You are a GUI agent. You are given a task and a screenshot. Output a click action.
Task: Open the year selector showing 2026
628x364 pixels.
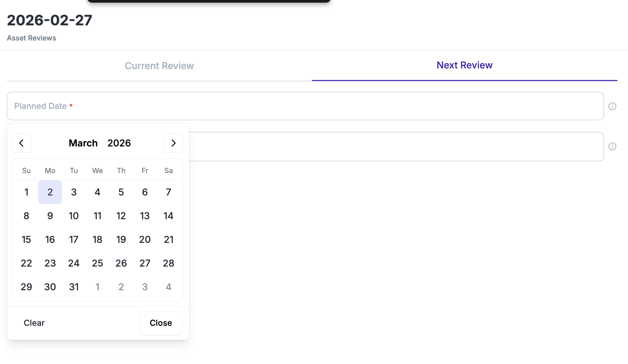119,143
